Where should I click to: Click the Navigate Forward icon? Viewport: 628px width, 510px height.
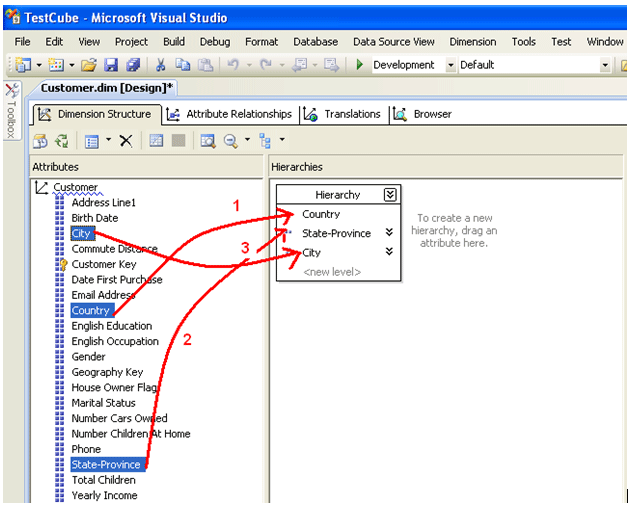[331, 65]
